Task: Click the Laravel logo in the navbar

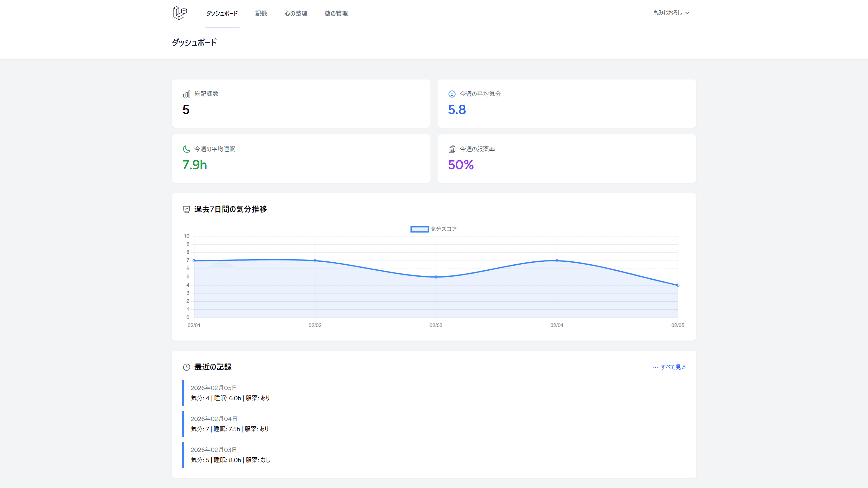Action: tap(180, 13)
